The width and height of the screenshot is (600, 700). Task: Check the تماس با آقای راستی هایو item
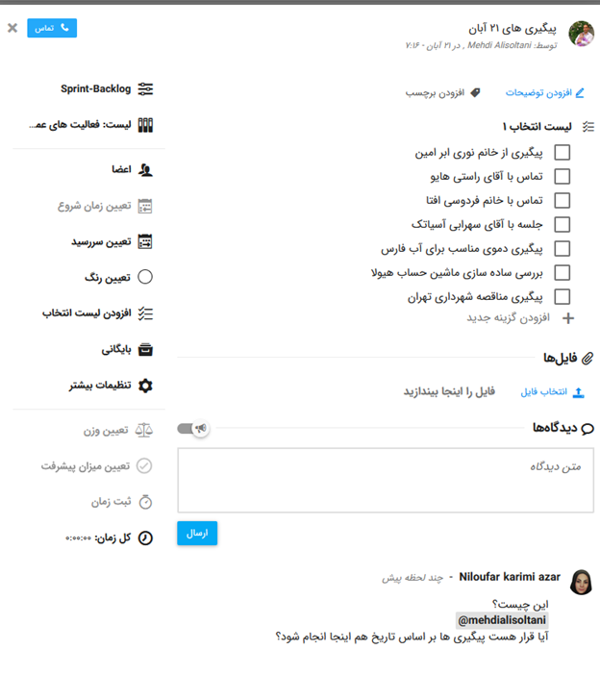click(562, 177)
